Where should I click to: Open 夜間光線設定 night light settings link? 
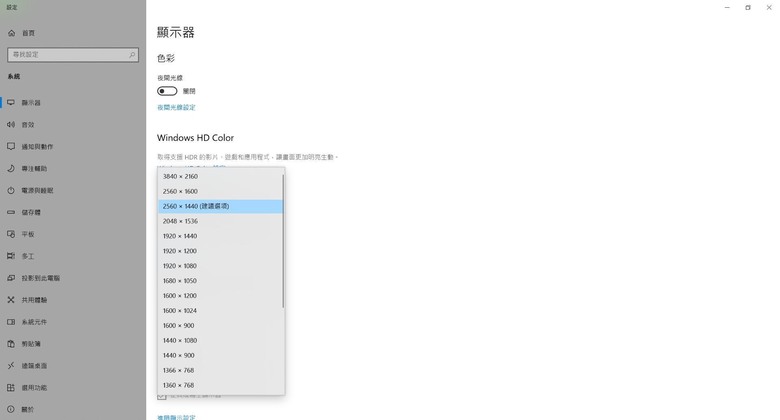tap(176, 107)
